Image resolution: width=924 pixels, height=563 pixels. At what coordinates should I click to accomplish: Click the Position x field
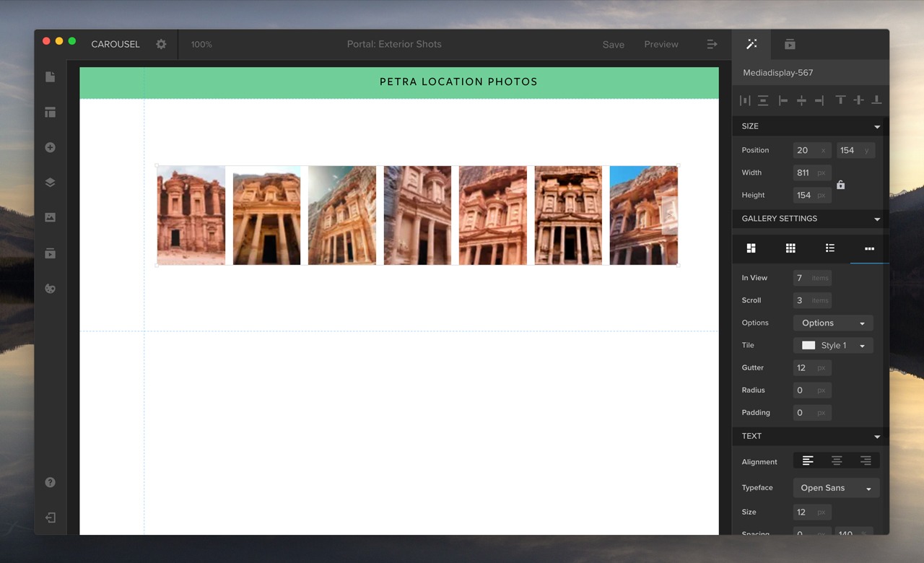812,150
